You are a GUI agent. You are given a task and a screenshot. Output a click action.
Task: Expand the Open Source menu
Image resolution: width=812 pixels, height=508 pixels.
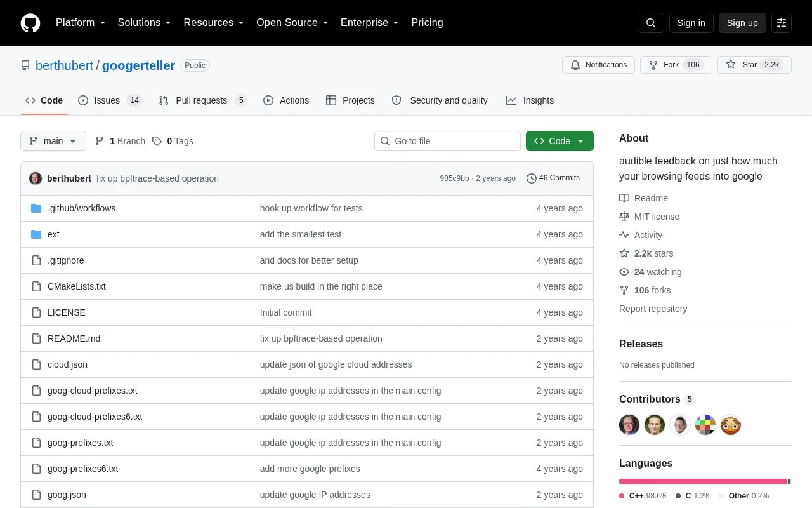point(292,23)
